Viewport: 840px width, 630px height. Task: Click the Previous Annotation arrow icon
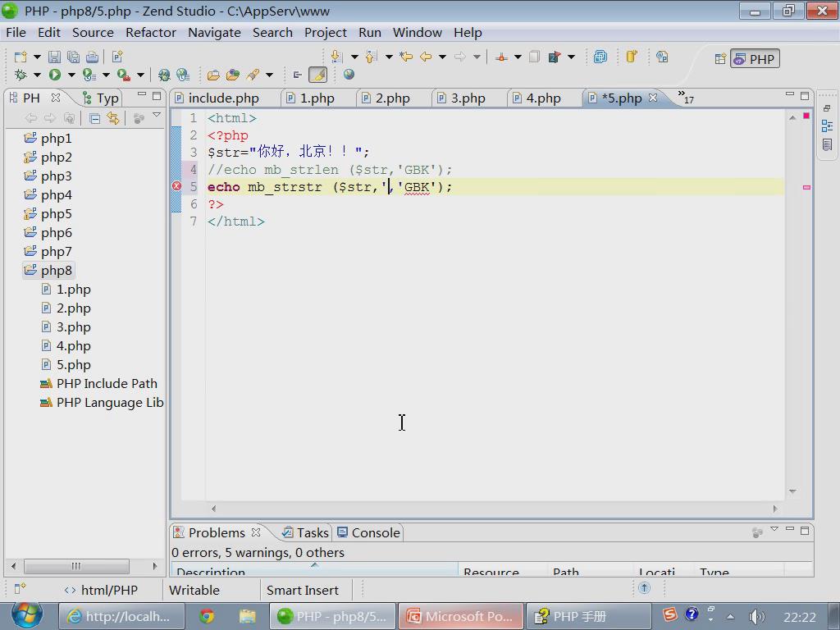(x=371, y=57)
